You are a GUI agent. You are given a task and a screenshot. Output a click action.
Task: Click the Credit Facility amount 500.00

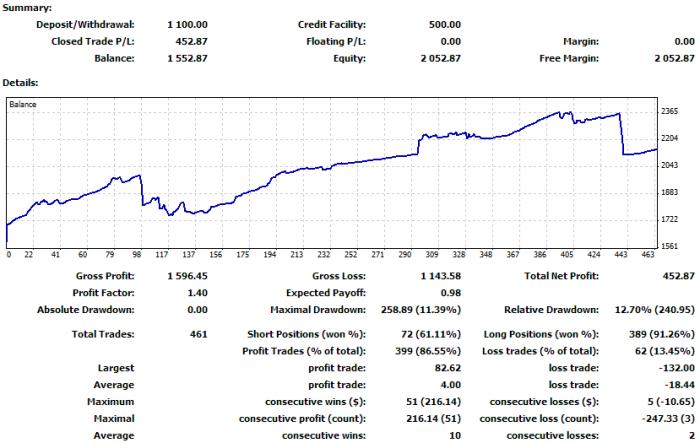445,25
